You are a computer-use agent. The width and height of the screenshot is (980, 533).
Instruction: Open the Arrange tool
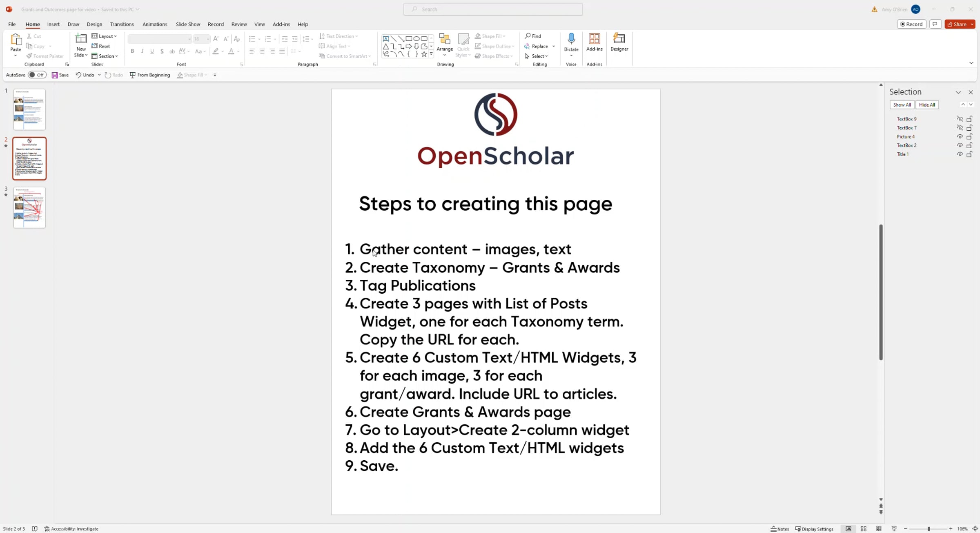[445, 45]
